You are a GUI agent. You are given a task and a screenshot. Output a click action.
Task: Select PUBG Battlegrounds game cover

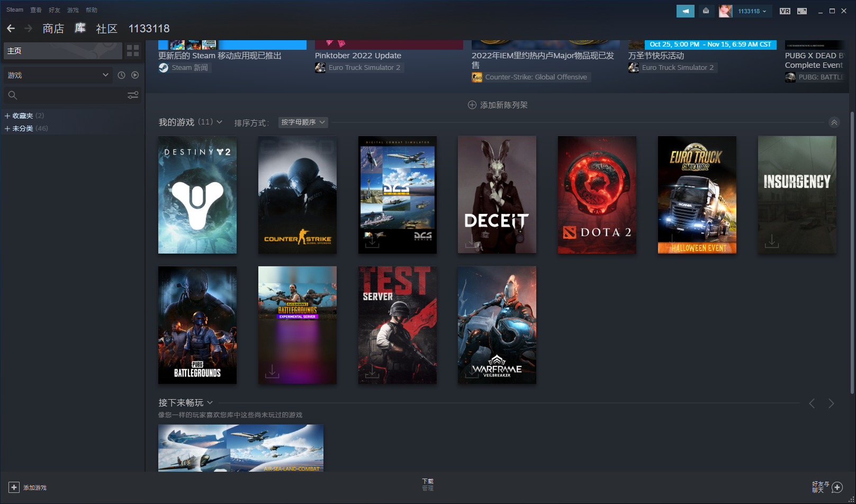(x=197, y=325)
